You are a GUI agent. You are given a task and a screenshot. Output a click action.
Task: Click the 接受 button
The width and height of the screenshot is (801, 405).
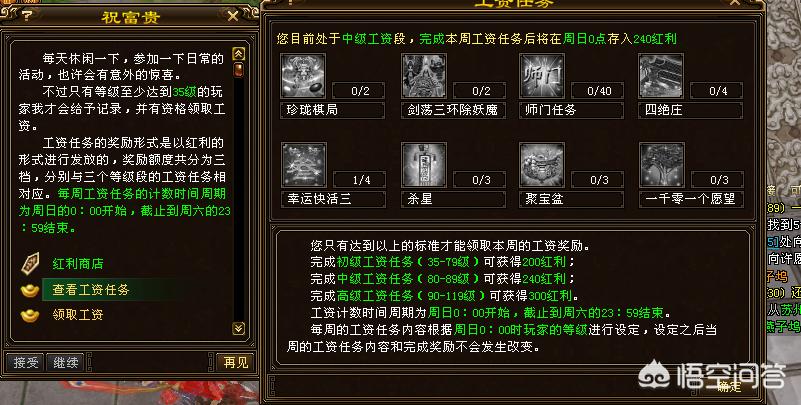point(26,363)
